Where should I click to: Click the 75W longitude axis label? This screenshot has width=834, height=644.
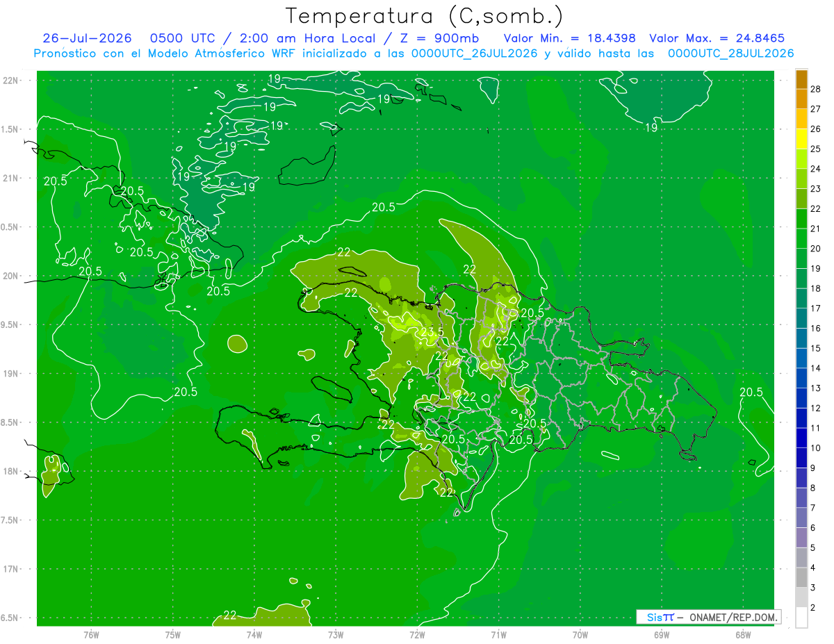tap(173, 634)
